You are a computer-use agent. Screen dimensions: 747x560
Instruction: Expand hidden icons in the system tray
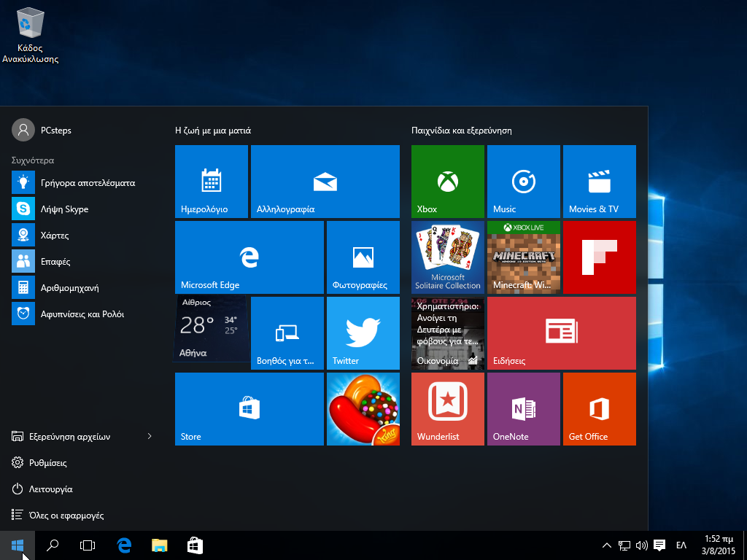click(x=606, y=545)
